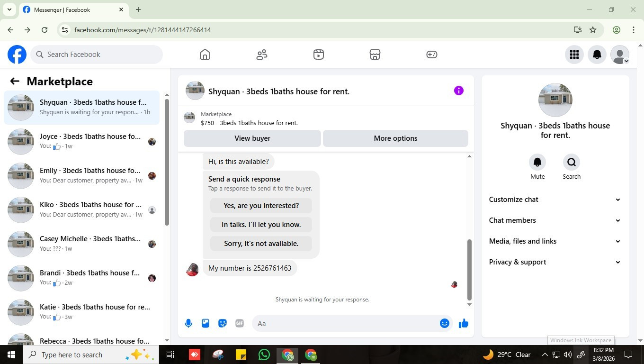Viewport: 644px width, 364px height.
Task: Open the Casey Michelle conversation
Action: [81, 244]
